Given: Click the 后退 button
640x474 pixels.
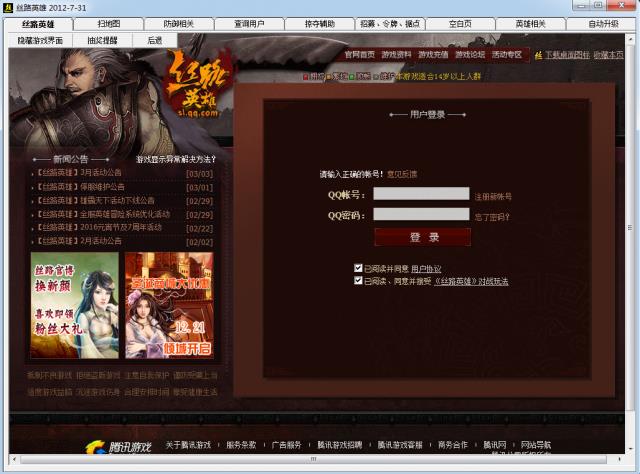Looking at the screenshot, I should click(155, 40).
